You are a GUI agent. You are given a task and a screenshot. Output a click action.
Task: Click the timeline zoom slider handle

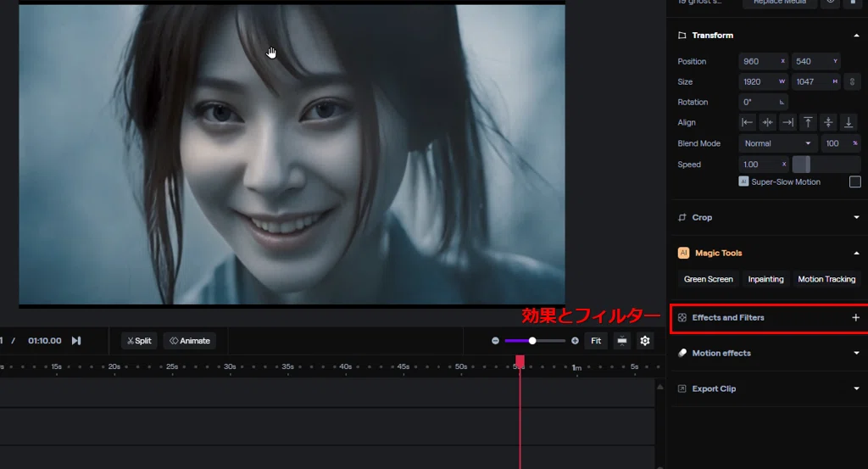point(532,341)
